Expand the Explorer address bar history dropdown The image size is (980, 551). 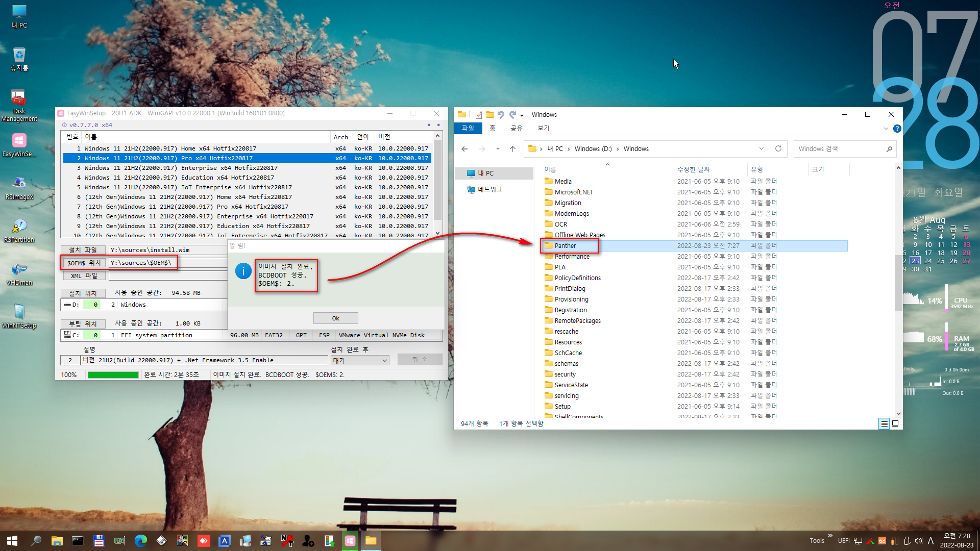(762, 149)
